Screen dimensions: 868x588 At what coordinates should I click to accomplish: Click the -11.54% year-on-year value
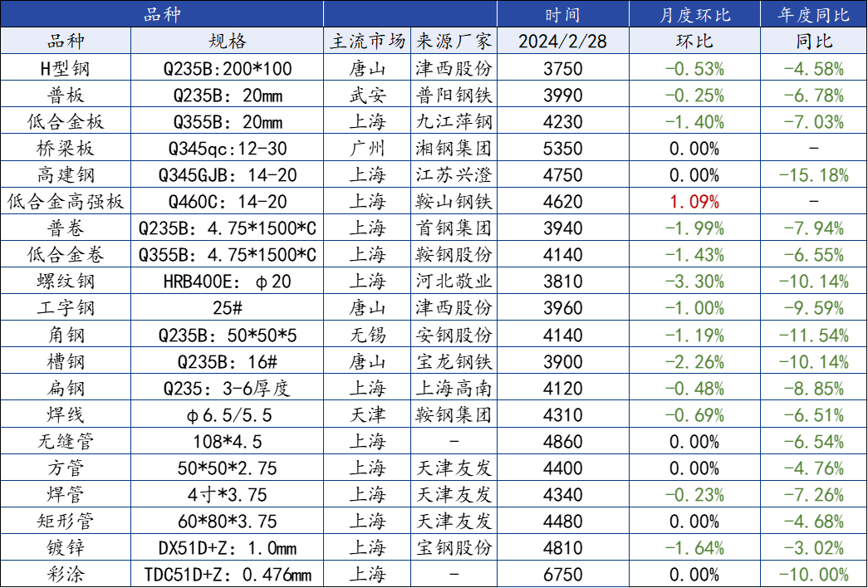tap(814, 335)
